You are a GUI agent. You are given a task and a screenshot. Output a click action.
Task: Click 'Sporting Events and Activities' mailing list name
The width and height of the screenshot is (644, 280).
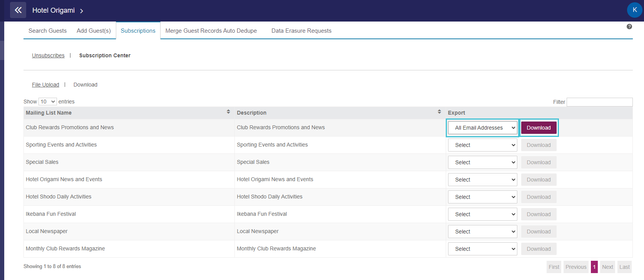pyautogui.click(x=61, y=145)
